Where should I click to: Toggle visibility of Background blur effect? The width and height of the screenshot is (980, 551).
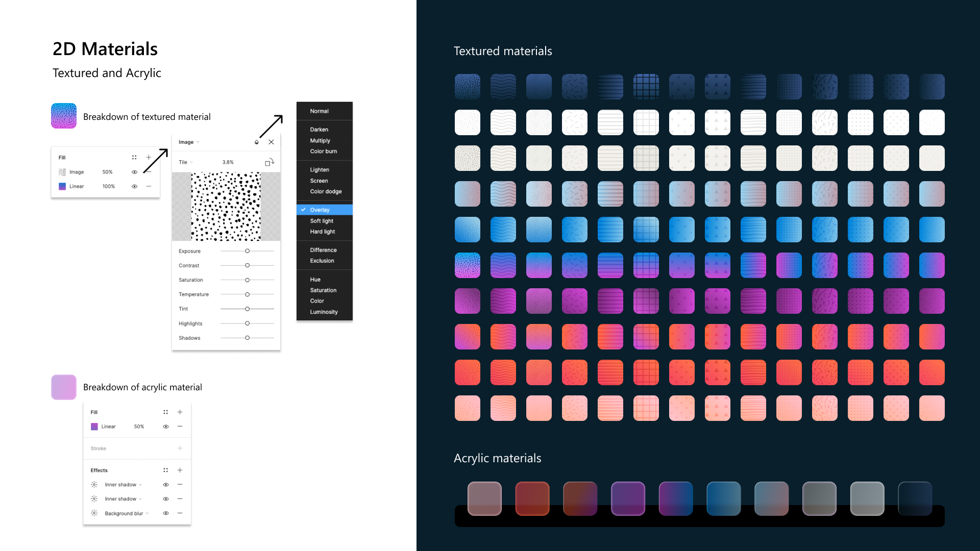click(x=165, y=513)
